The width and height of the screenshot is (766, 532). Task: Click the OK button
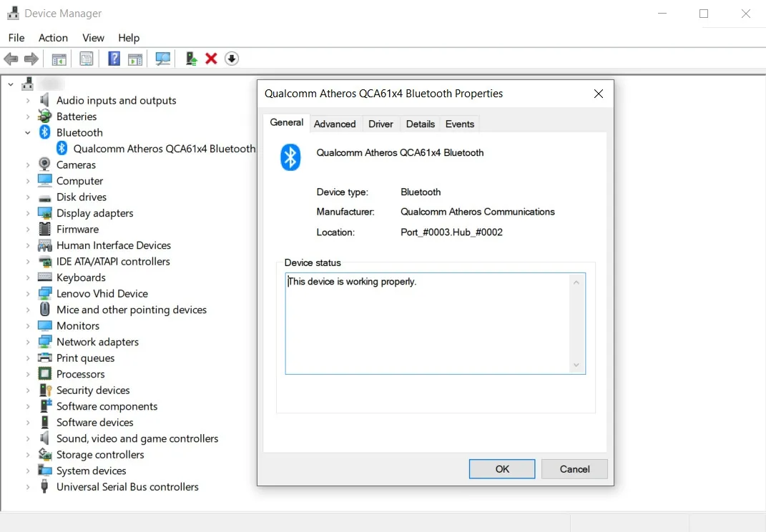pyautogui.click(x=501, y=469)
